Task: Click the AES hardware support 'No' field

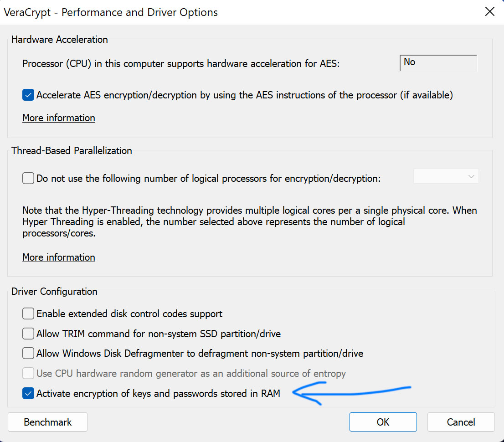Action: 438,63
